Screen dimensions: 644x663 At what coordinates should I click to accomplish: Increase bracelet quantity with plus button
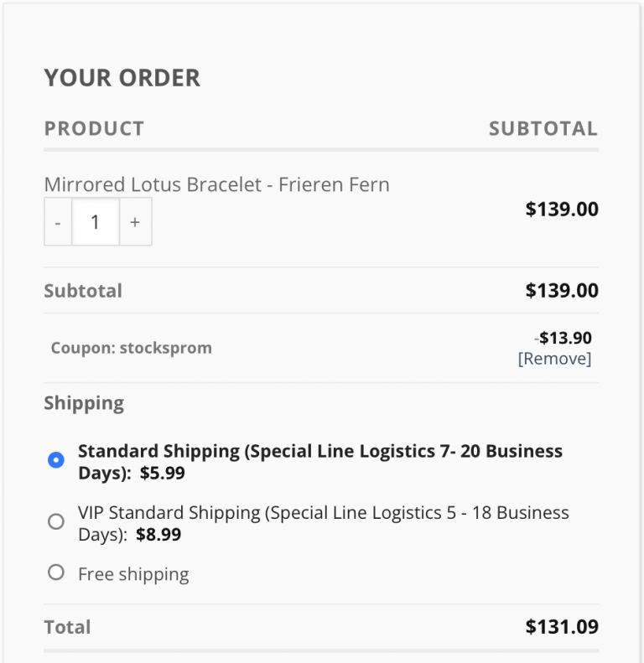[135, 222]
